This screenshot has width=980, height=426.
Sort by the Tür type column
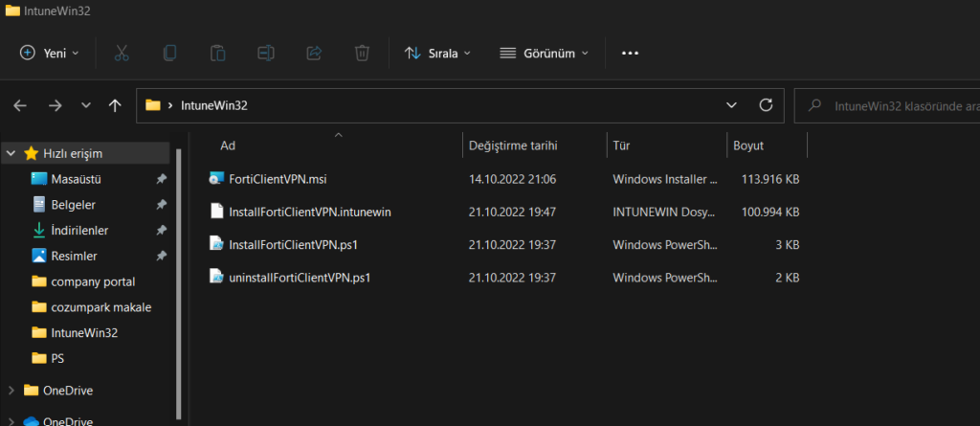click(620, 146)
